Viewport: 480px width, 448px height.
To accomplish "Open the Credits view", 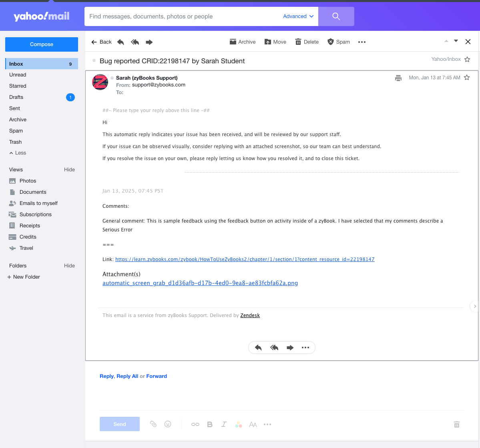I will (x=23, y=237).
